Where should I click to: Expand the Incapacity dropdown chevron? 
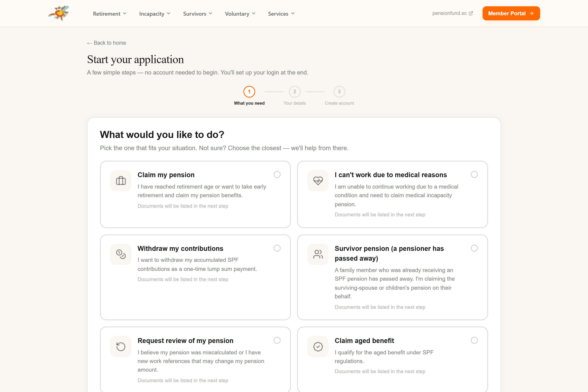[169, 14]
